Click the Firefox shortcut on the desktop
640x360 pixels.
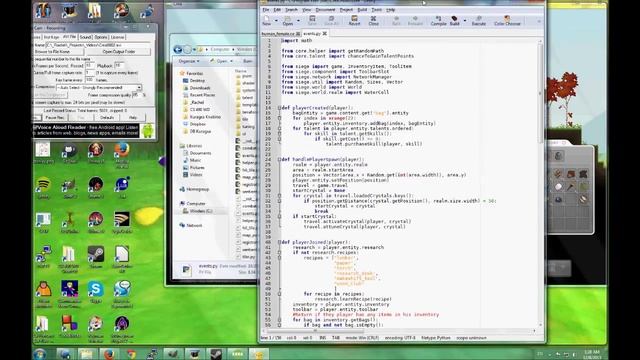pyautogui.click(x=122, y=153)
